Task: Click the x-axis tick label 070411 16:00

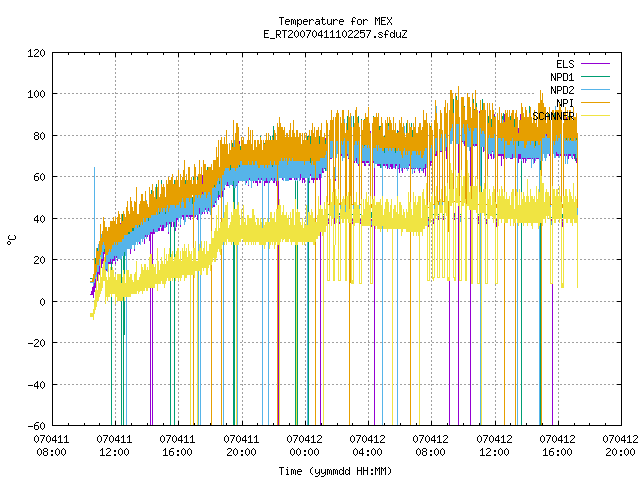Action: (x=177, y=446)
